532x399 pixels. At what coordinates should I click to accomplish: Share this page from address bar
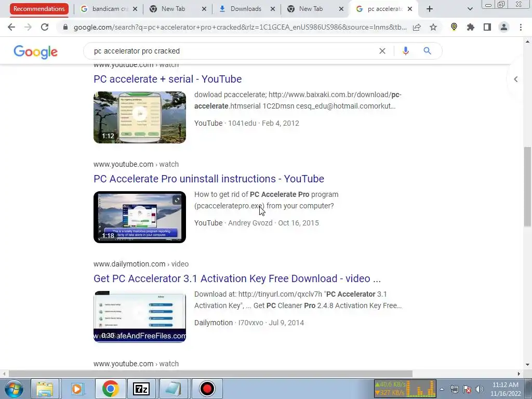(417, 27)
